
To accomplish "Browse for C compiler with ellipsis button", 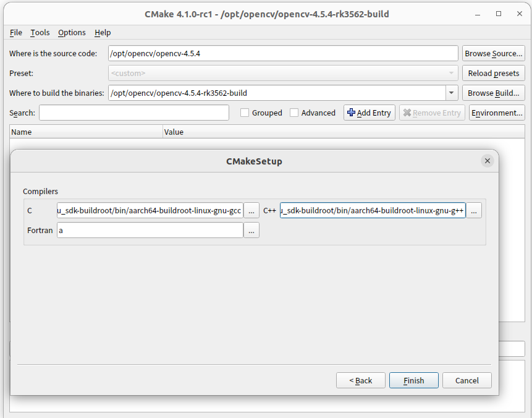I will [251, 210].
